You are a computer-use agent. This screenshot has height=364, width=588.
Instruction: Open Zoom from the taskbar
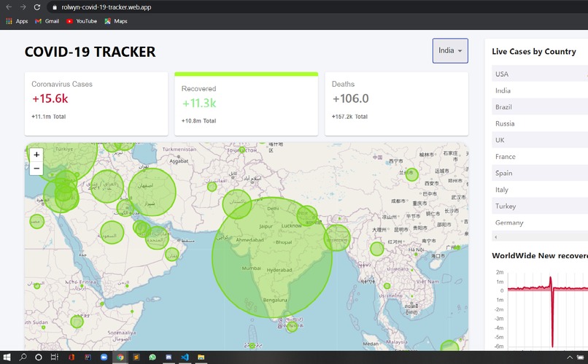point(104,357)
